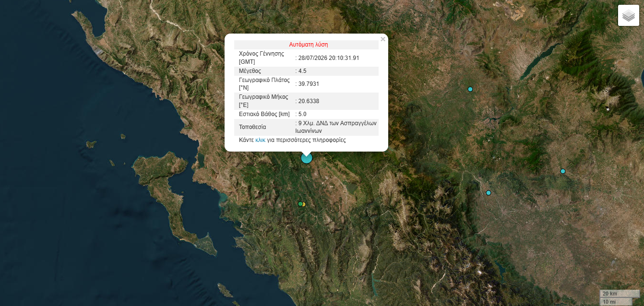The width and height of the screenshot is (644, 306).
Task: Close the earthquake info popup
Action: [383, 39]
